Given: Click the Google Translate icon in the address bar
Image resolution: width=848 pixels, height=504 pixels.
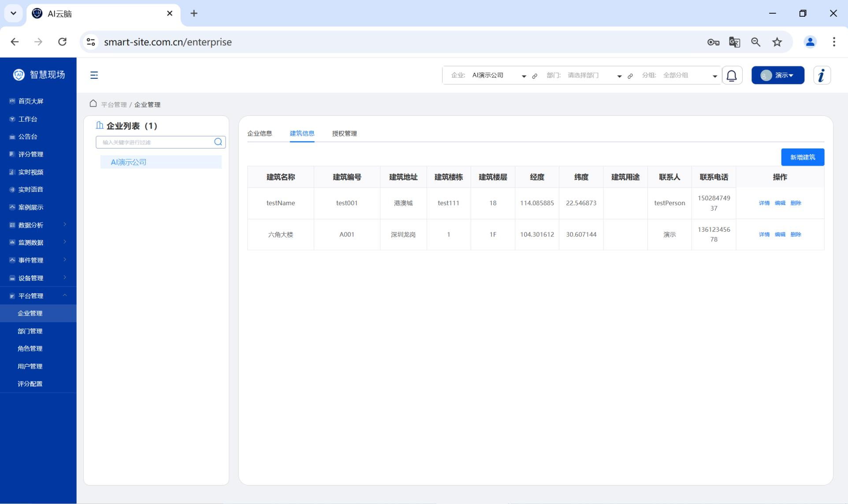Looking at the screenshot, I should point(734,42).
